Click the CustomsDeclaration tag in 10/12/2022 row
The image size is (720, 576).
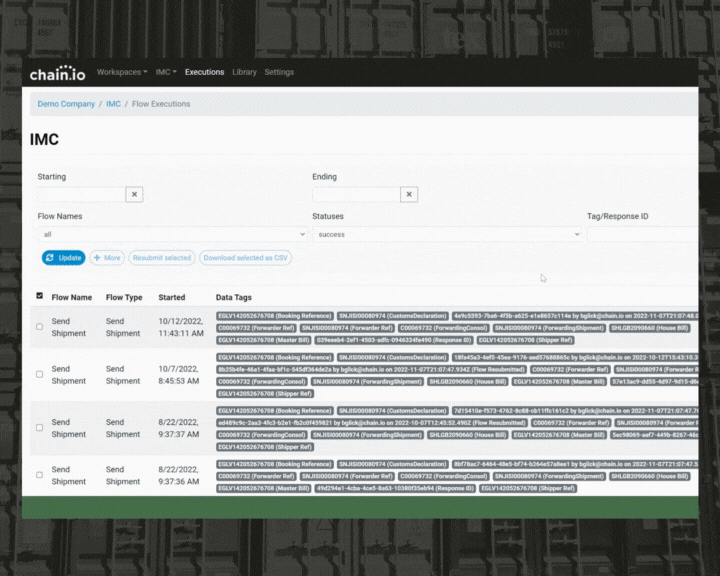393,316
